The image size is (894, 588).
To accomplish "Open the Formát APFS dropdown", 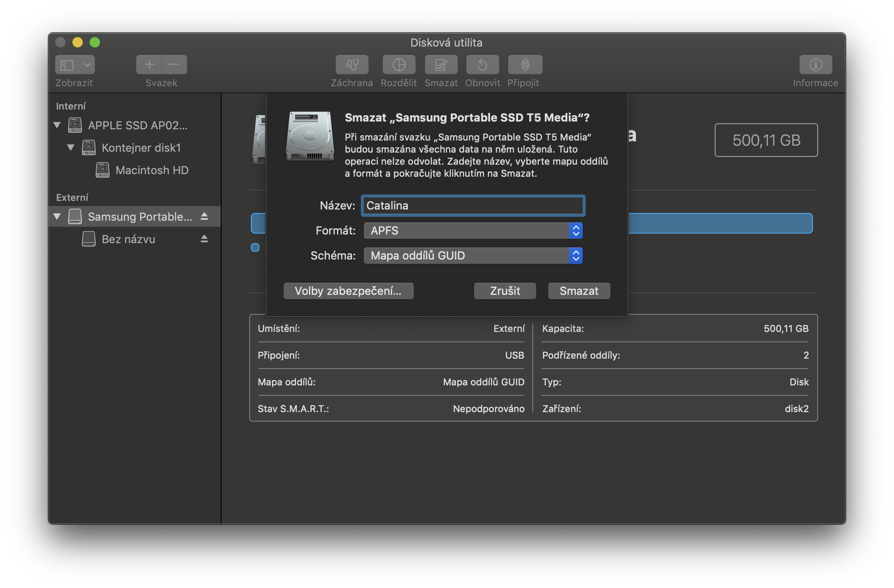I will [473, 231].
